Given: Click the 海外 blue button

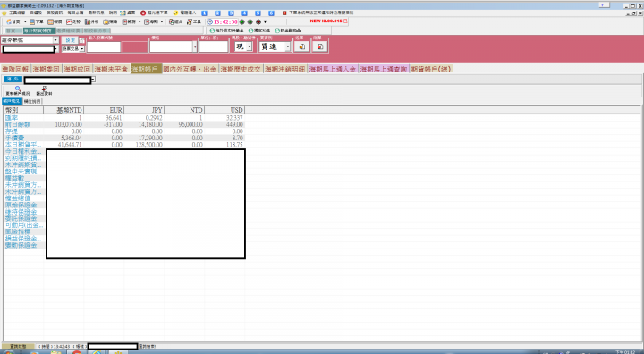Looking at the screenshot, I should [x=13, y=80].
